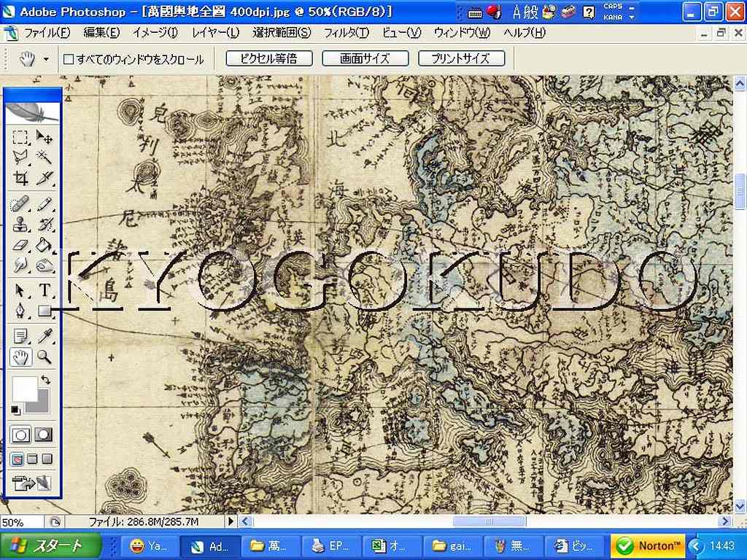Switch to Standard editing mode

click(20, 435)
